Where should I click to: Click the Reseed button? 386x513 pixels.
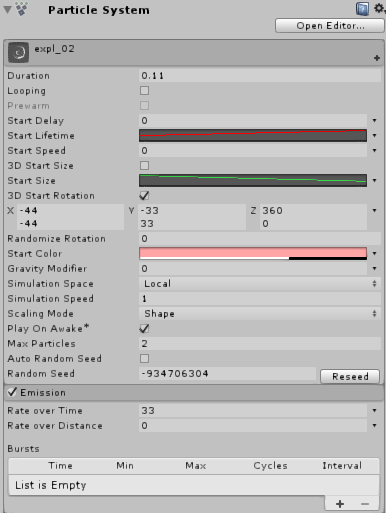pyautogui.click(x=350, y=376)
